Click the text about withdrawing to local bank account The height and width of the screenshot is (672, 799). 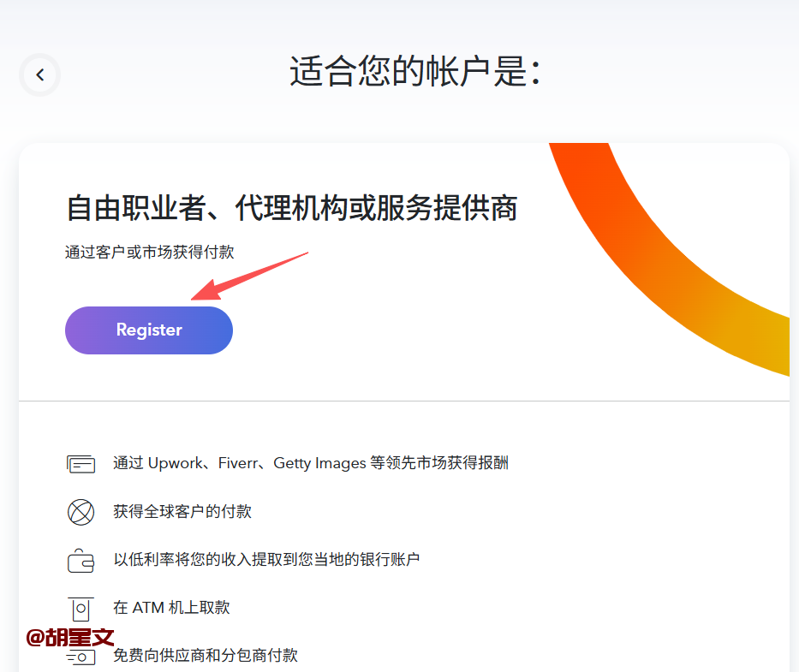[266, 560]
